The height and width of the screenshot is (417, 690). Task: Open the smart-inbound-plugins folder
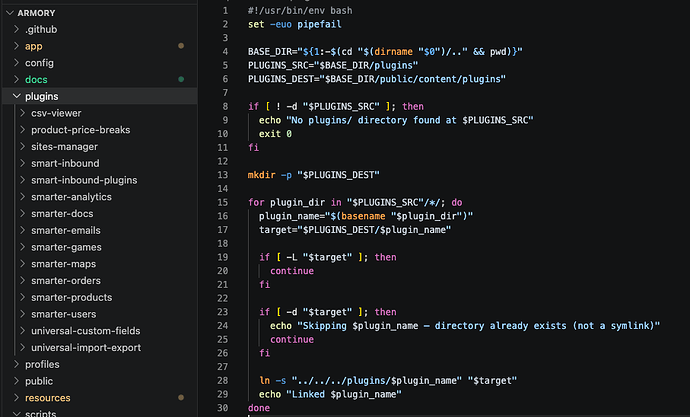tap(84, 180)
